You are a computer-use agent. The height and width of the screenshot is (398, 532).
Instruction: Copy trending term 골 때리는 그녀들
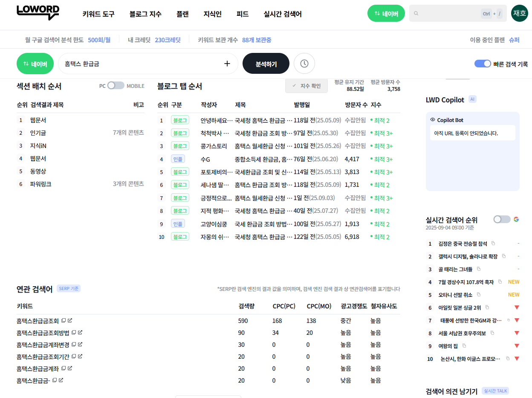click(479, 269)
